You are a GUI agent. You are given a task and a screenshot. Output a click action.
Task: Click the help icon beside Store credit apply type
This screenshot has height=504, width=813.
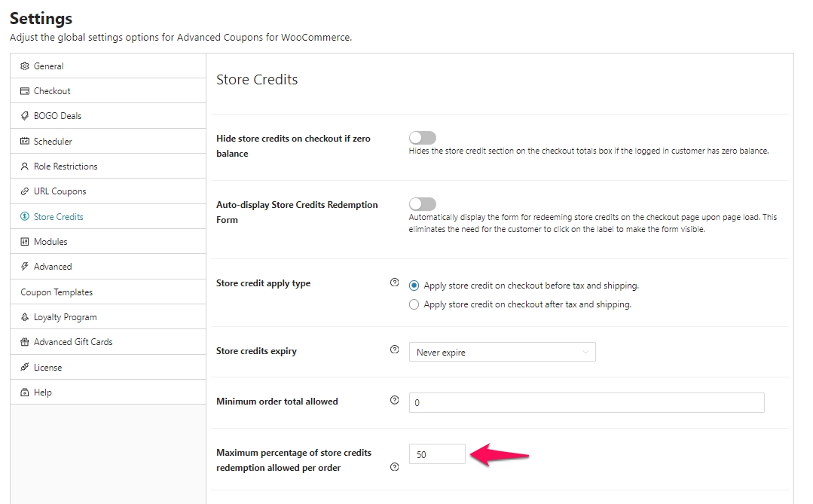[x=394, y=283]
